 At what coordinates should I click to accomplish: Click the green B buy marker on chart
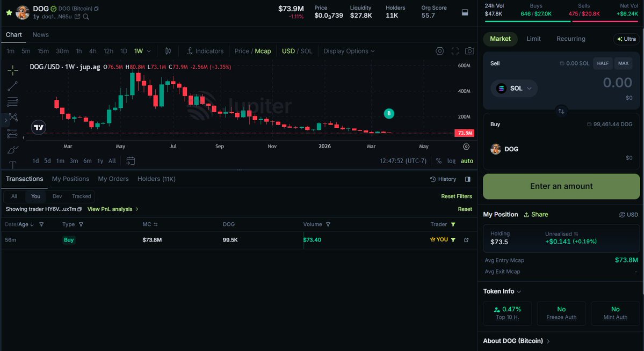[x=389, y=113]
